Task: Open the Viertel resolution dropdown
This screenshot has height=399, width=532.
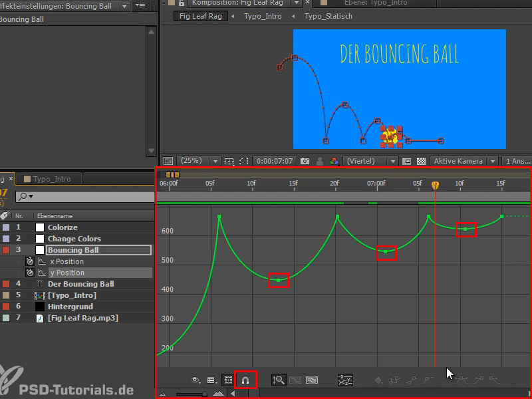Action: tap(370, 160)
